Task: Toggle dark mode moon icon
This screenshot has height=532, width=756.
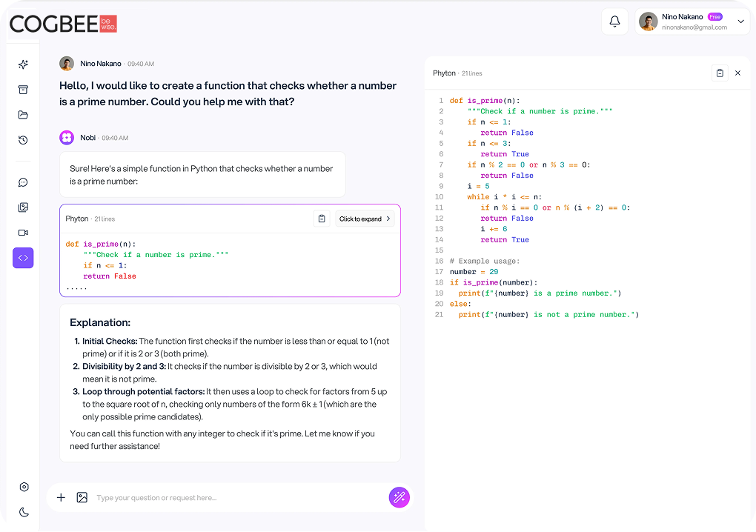Action: (x=24, y=512)
